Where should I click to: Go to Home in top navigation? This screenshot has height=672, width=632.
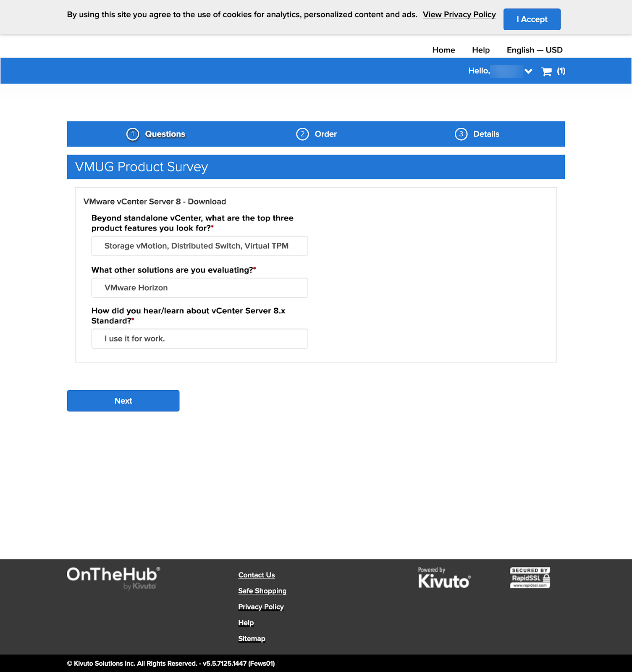443,50
